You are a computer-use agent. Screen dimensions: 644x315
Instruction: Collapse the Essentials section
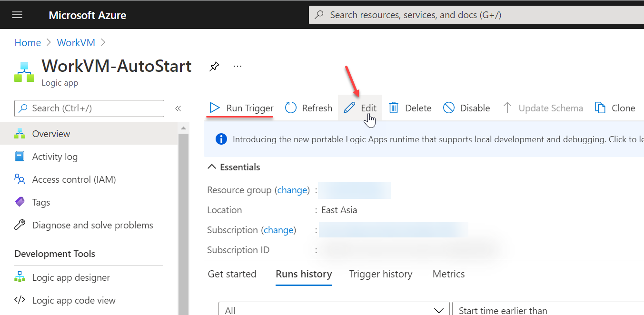coord(234,167)
